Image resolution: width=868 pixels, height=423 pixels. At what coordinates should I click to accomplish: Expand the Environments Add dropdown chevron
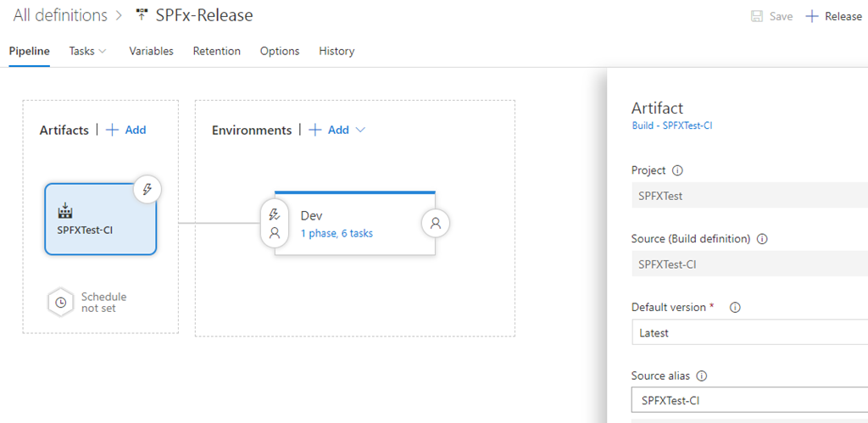pyautogui.click(x=360, y=131)
